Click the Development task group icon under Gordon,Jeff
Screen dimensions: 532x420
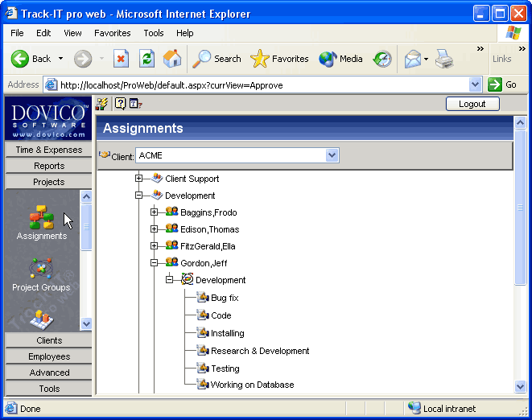click(x=188, y=279)
